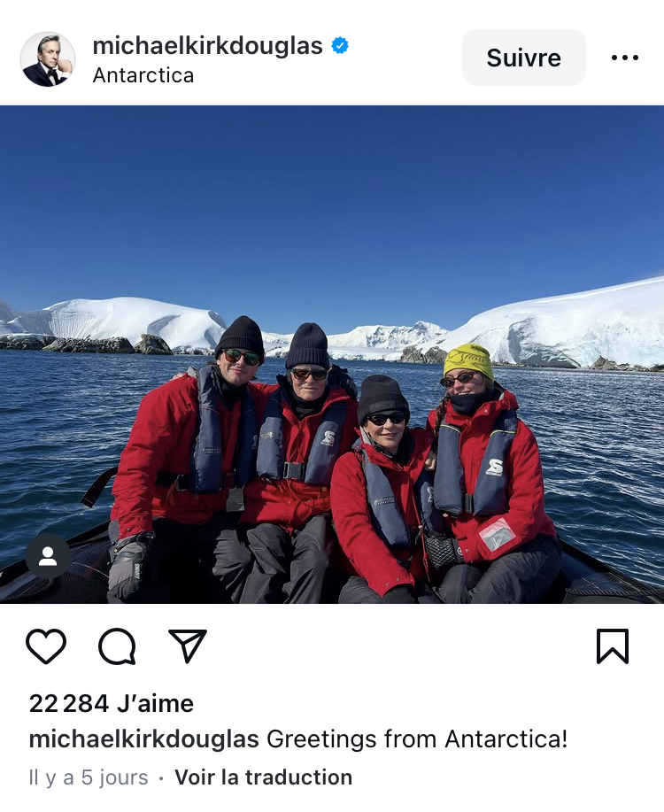Click michaelkirkdouglas username in the caption
Screen dimensions: 664x812
[x=144, y=739]
